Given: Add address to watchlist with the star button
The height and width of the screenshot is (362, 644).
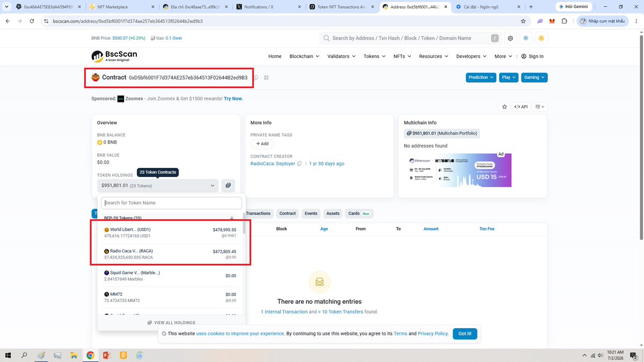Looking at the screenshot, I should click(504, 107).
